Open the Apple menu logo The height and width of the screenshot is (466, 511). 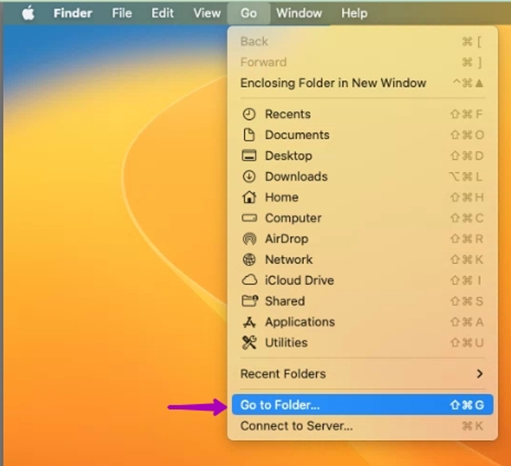(x=28, y=13)
